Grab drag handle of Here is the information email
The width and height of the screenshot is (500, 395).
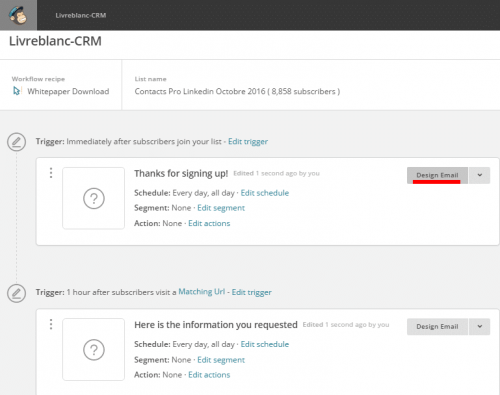coord(51,324)
